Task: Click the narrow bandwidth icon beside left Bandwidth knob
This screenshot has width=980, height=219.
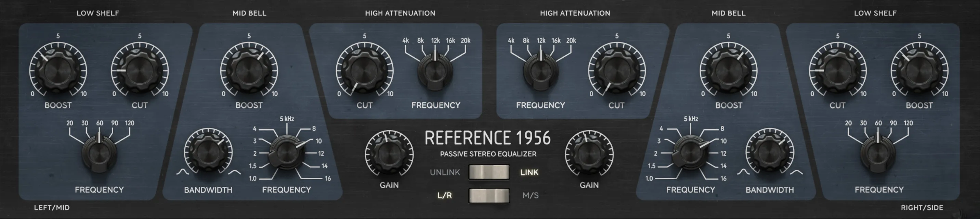Action: click(x=183, y=172)
